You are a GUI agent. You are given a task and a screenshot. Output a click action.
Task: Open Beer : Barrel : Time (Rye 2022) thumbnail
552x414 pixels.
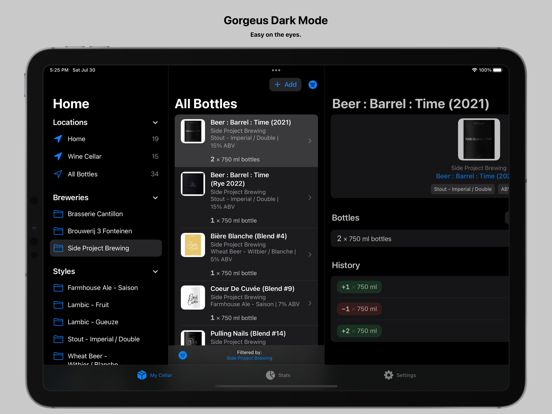point(193,183)
